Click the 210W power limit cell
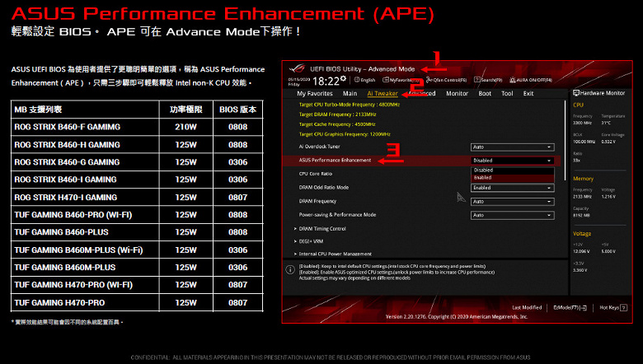The width and height of the screenshot is (643, 364). (186, 127)
